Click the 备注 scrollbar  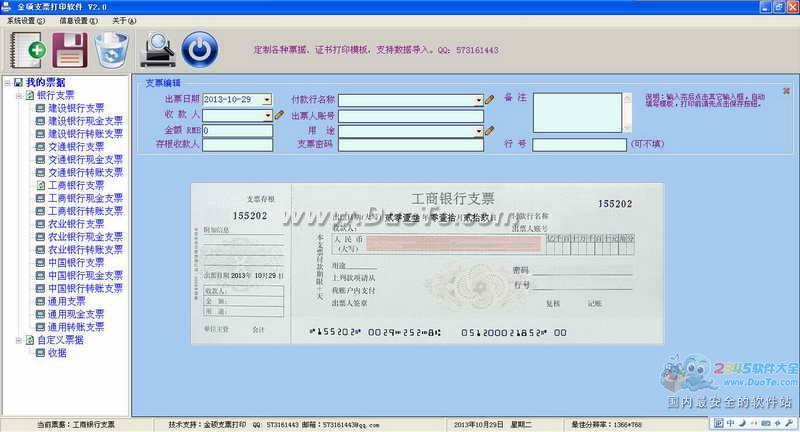(x=628, y=112)
